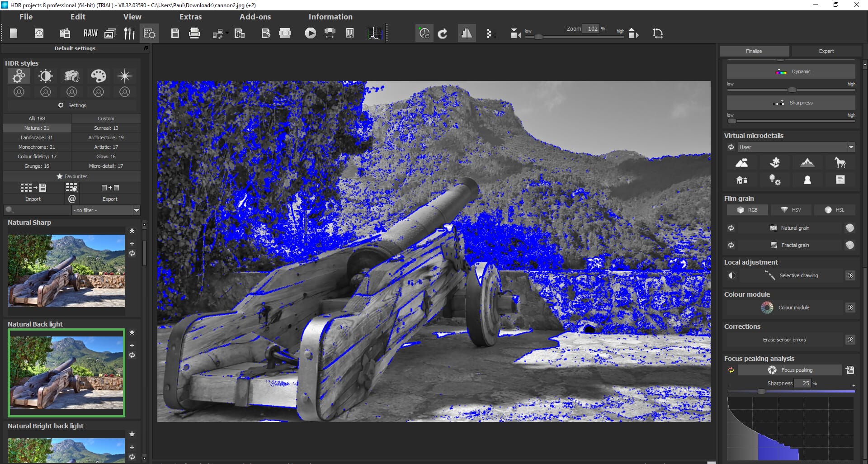868x464 pixels.
Task: Adjust the Sharpness low-high slider
Action: click(791, 121)
